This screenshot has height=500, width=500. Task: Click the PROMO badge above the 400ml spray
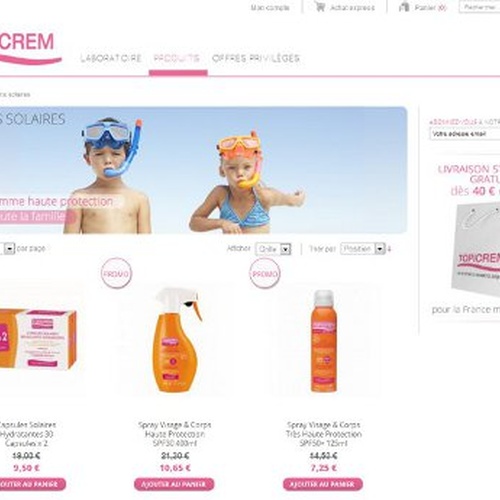coord(116,273)
